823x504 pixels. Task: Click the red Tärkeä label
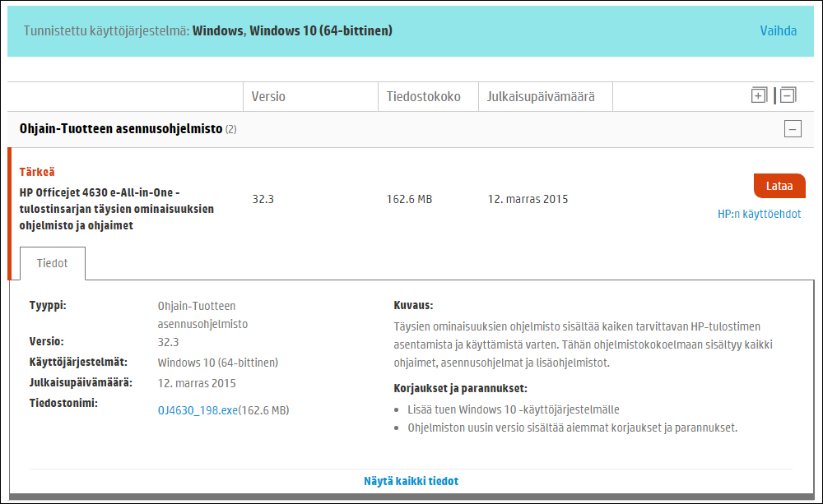coord(37,172)
